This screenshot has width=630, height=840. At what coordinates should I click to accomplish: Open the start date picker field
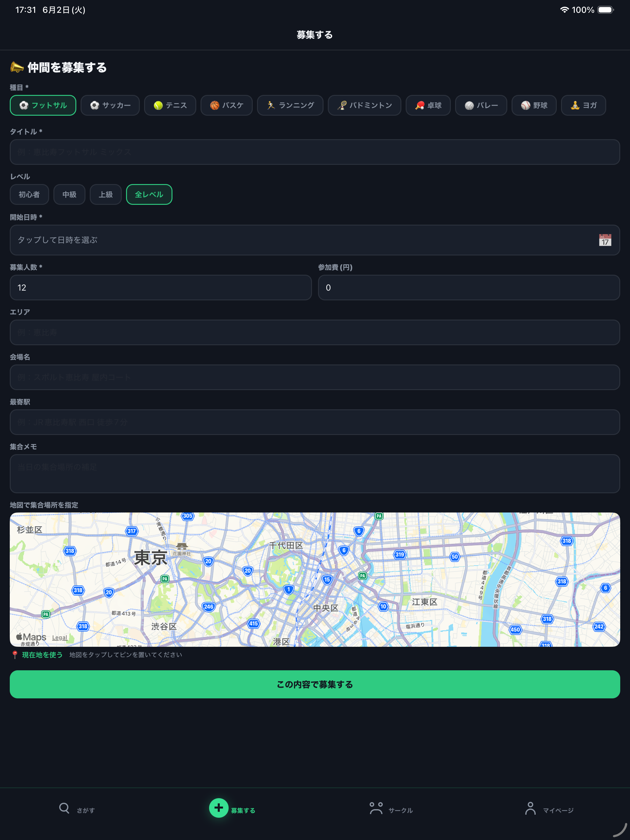tap(315, 240)
